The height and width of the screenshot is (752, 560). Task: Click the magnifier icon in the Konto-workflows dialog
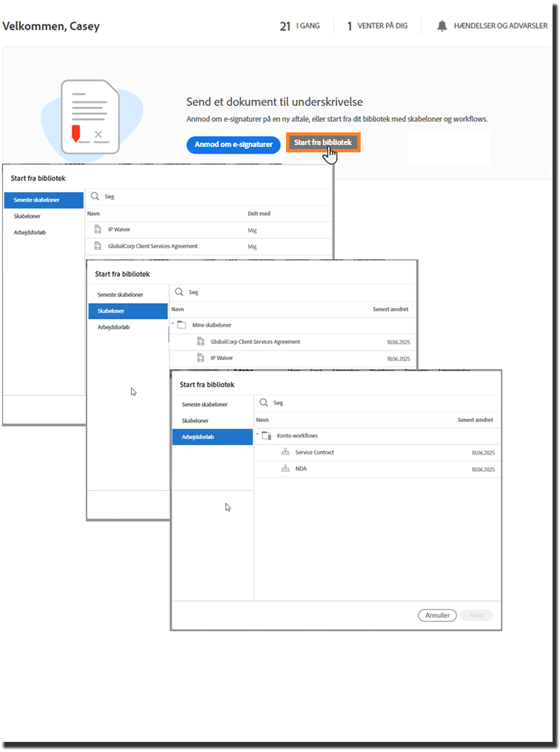(x=264, y=403)
